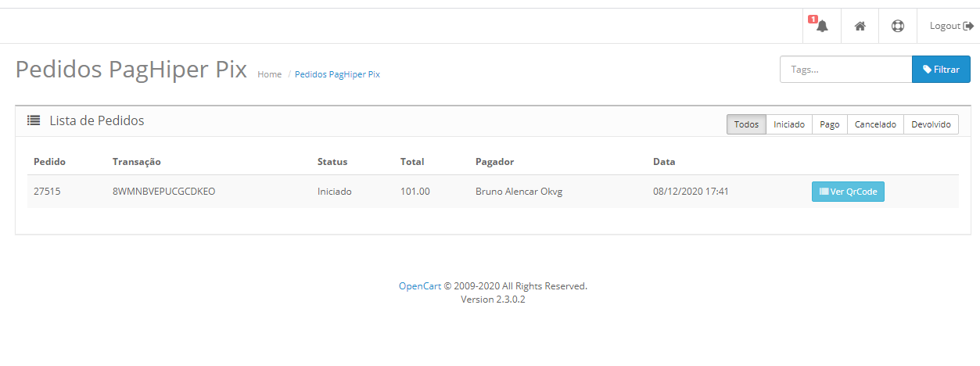
Task: Click the red notification count badge
Action: [813, 19]
